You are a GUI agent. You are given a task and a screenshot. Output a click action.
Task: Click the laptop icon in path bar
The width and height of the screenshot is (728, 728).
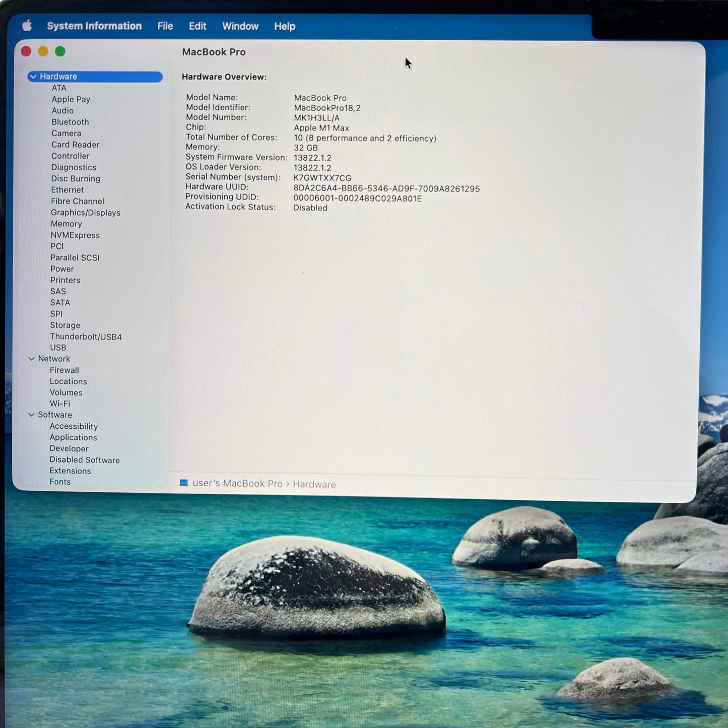pyautogui.click(x=183, y=483)
